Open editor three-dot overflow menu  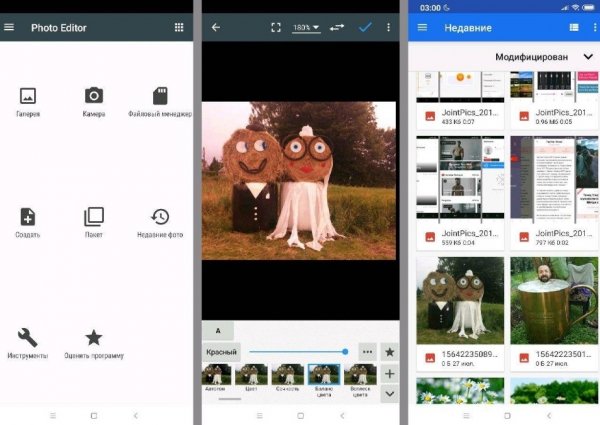388,27
